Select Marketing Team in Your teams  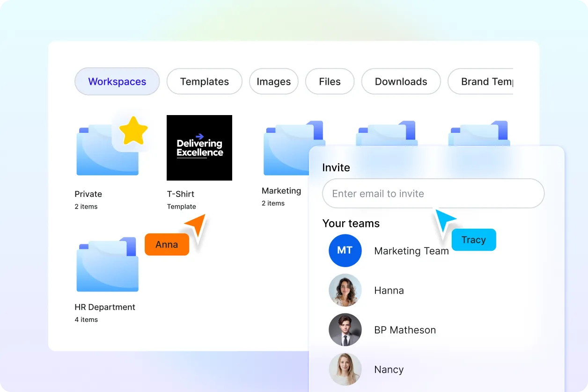coord(389,251)
